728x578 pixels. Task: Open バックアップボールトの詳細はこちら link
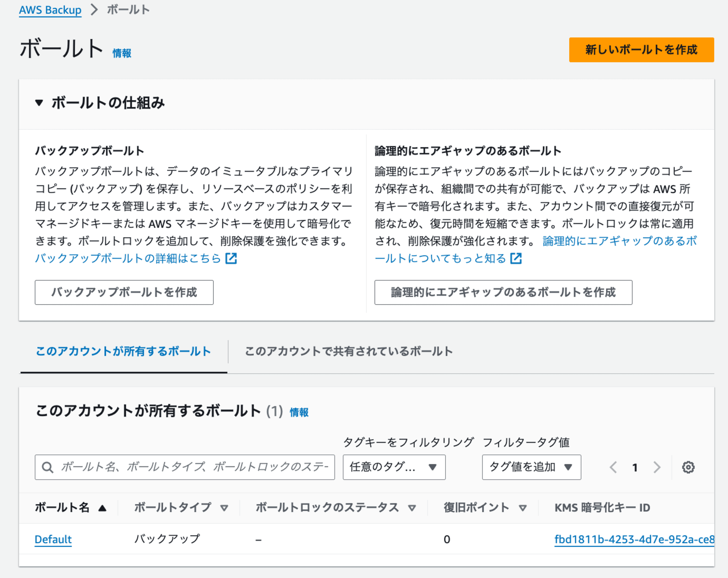[128, 258]
